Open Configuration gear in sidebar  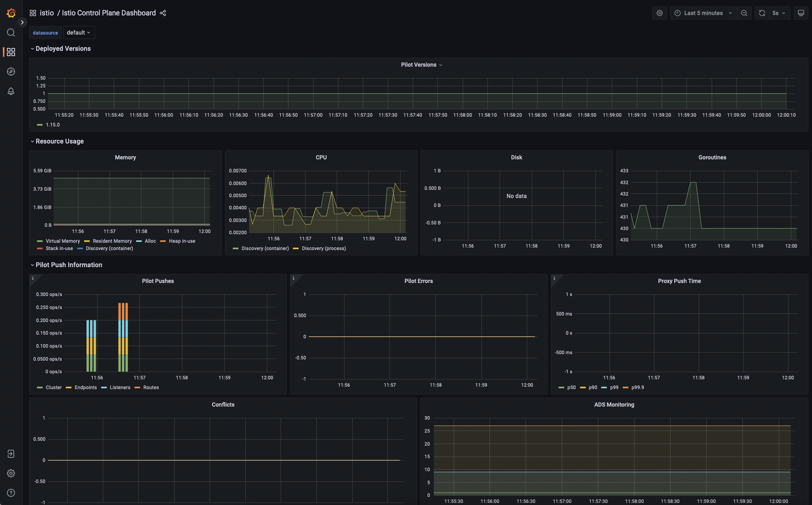11,473
